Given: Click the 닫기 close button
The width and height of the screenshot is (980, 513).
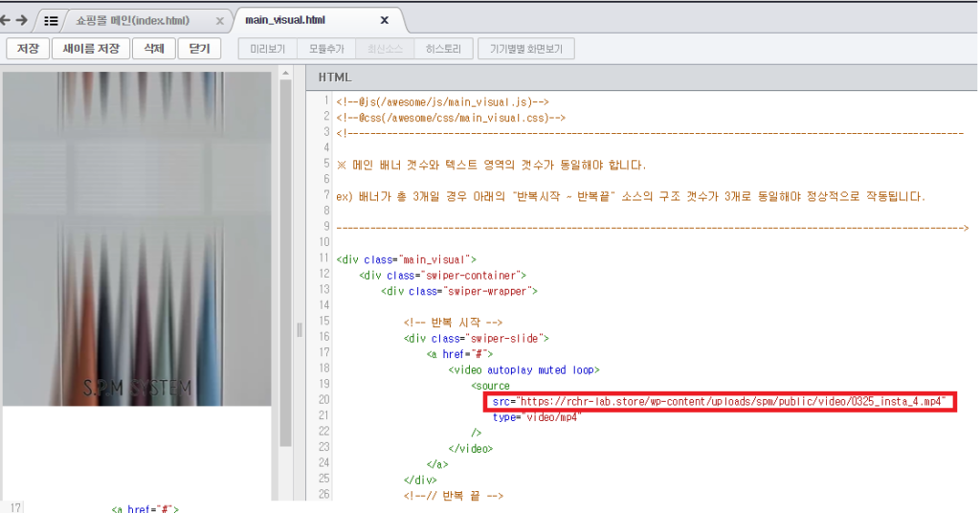Looking at the screenshot, I should (199, 48).
